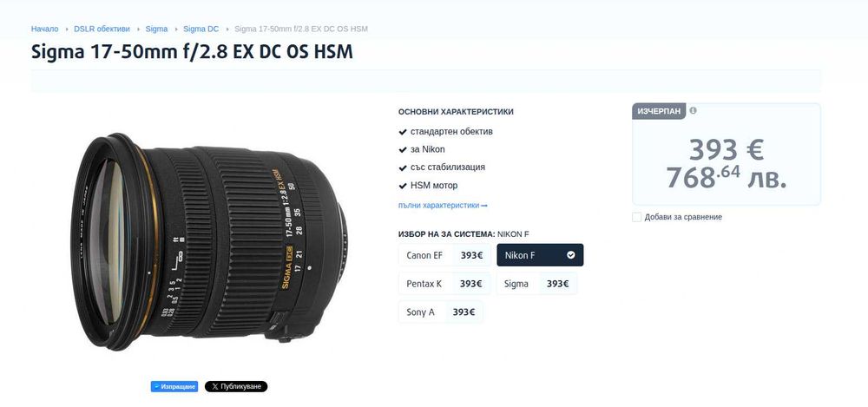Click the checkmark icon on Nikon F

tap(571, 255)
